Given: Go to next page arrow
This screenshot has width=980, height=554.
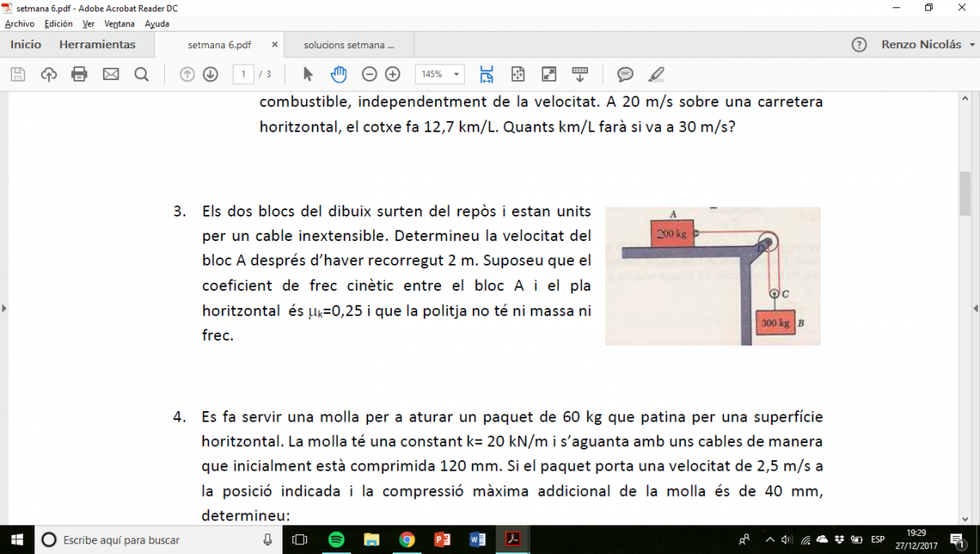Looking at the screenshot, I should pyautogui.click(x=211, y=74).
